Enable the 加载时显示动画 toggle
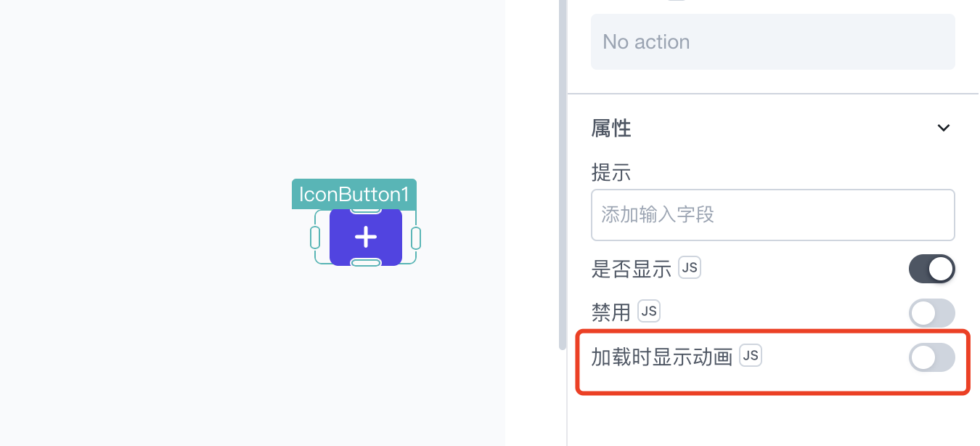980x446 pixels. point(932,357)
